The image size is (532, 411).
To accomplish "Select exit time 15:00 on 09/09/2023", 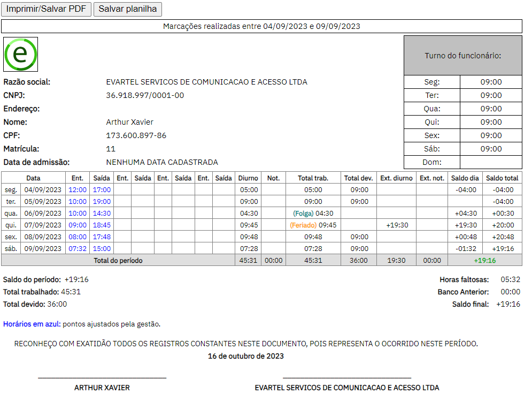I will pos(102,249).
